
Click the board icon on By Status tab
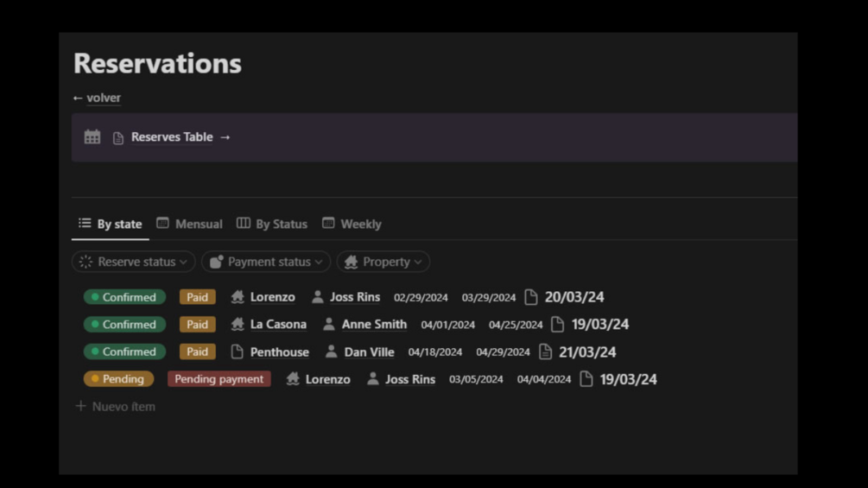[243, 223]
